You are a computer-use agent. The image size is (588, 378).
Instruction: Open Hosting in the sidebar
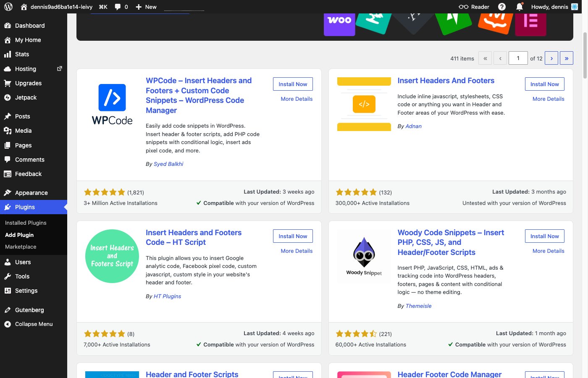[34, 69]
